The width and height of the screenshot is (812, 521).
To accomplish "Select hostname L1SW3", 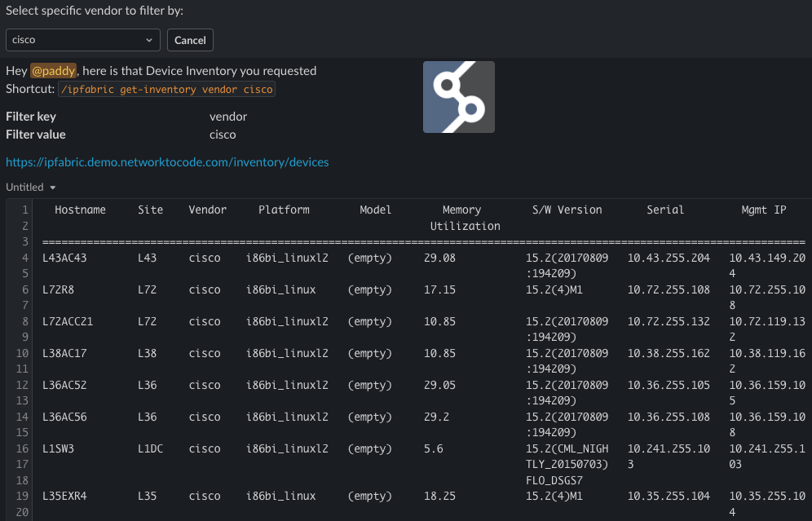I will pyautogui.click(x=58, y=448).
